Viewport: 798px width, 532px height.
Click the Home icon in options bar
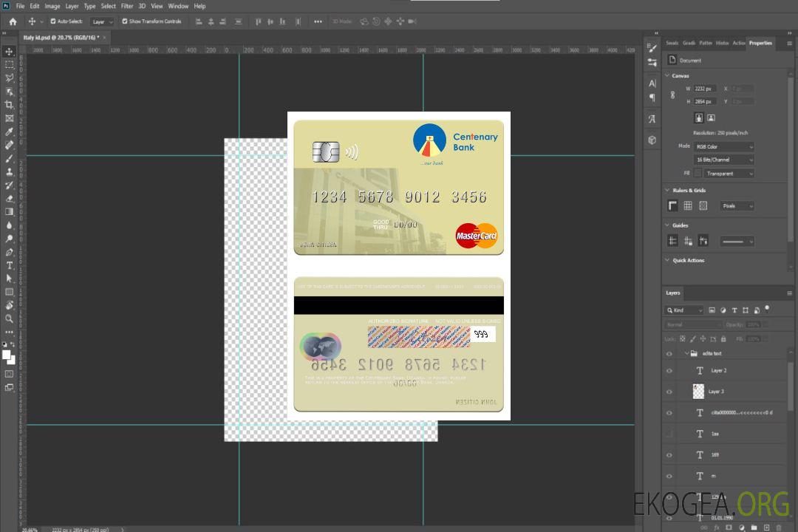pyautogui.click(x=13, y=21)
